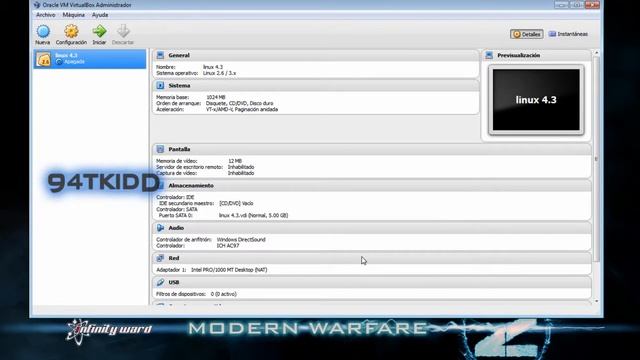This screenshot has width=640, height=360.
Task: Click 'Controlador: SATA' storage line
Action: [x=177, y=209]
